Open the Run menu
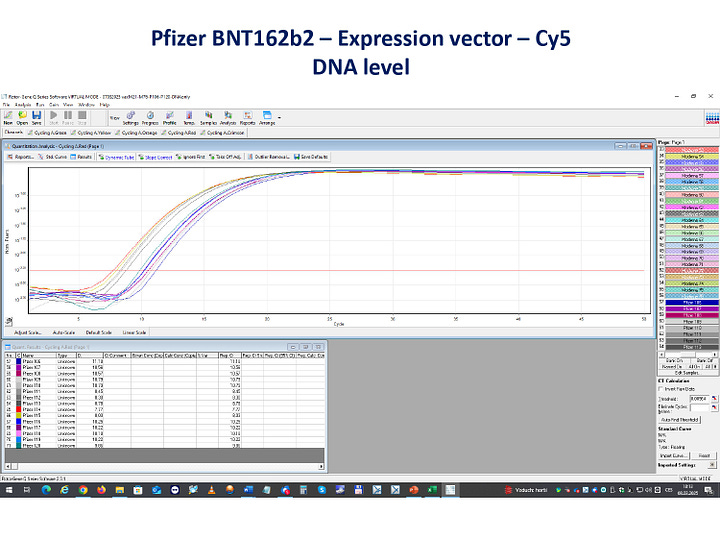 point(40,105)
